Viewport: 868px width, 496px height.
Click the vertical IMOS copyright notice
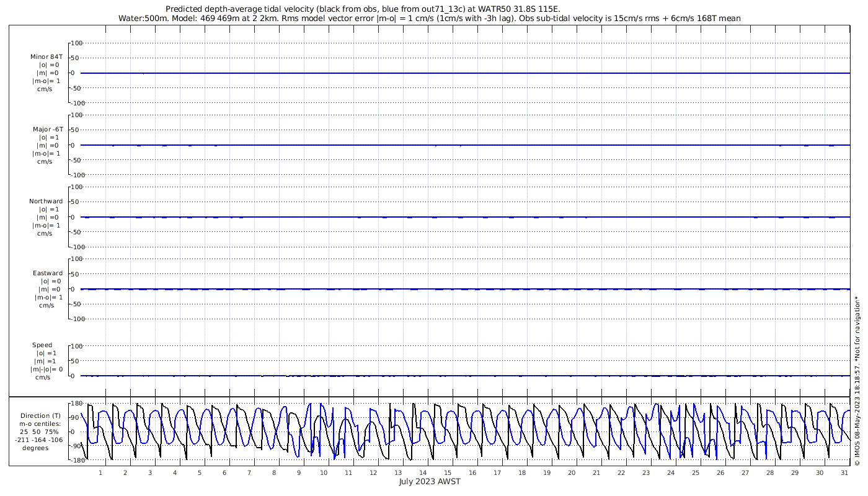pyautogui.click(x=857, y=381)
